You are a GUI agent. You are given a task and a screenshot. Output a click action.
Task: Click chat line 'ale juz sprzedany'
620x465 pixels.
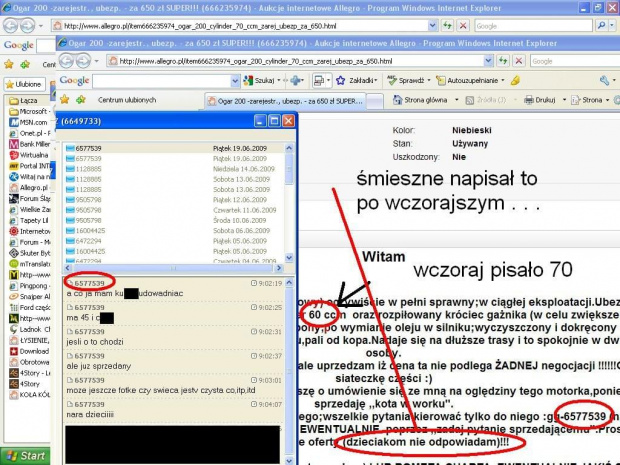point(99,366)
